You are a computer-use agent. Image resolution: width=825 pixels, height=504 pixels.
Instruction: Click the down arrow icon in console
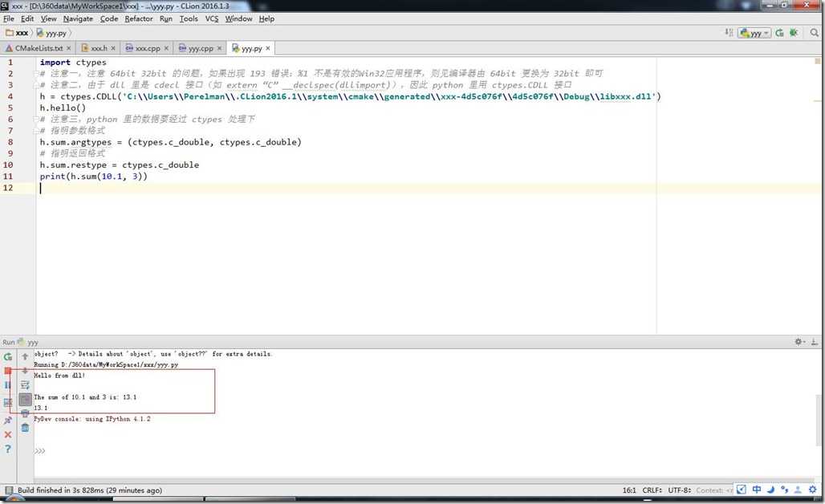point(25,371)
